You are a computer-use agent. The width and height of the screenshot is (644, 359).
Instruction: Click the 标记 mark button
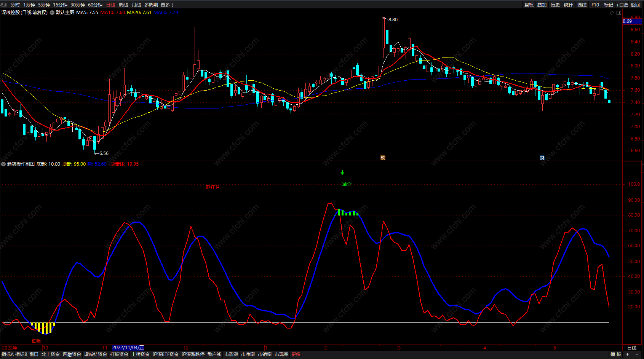609,5
